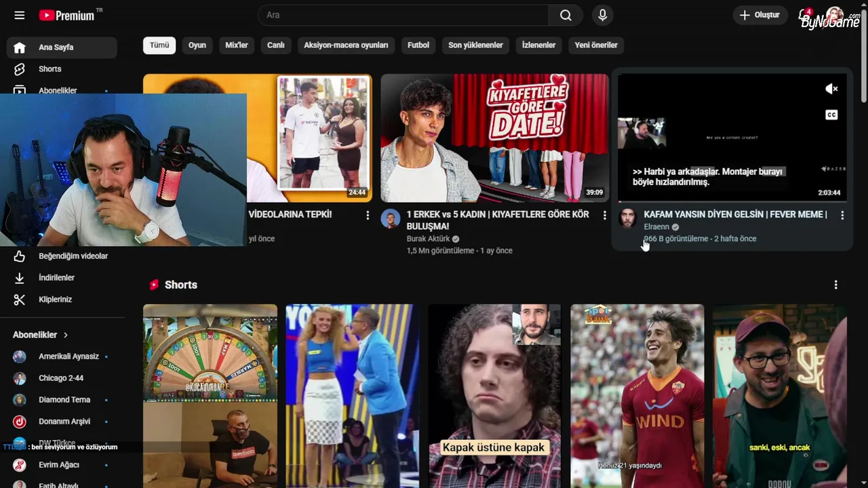Open the notifications bell
Screen dimensions: 868x488
(805, 15)
